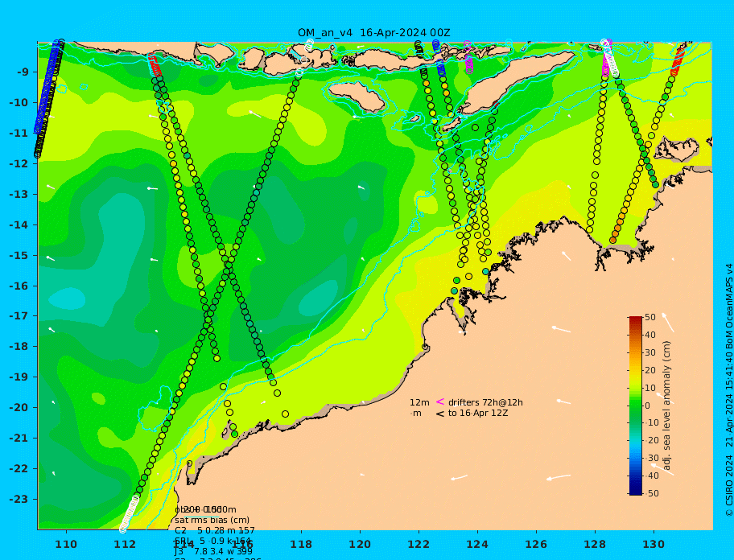Click the 'J3 7.8 3.4 w 399' statistics row

point(213,552)
